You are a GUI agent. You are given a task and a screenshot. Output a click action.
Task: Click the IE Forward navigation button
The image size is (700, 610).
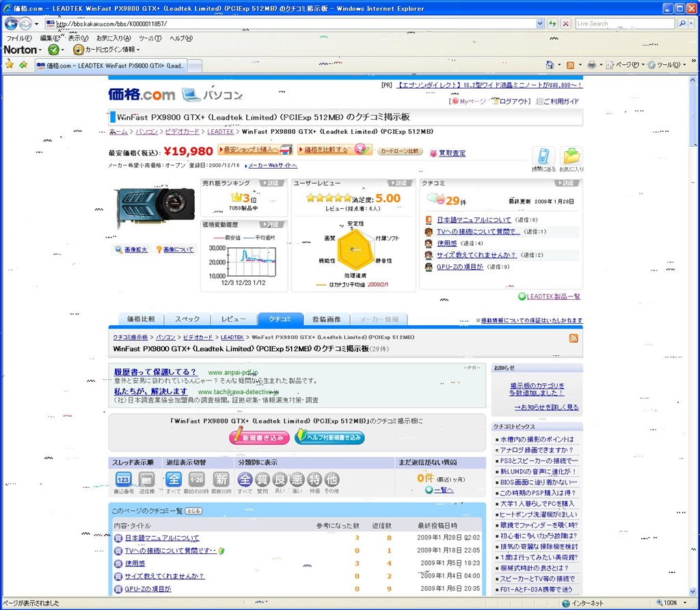(25, 24)
